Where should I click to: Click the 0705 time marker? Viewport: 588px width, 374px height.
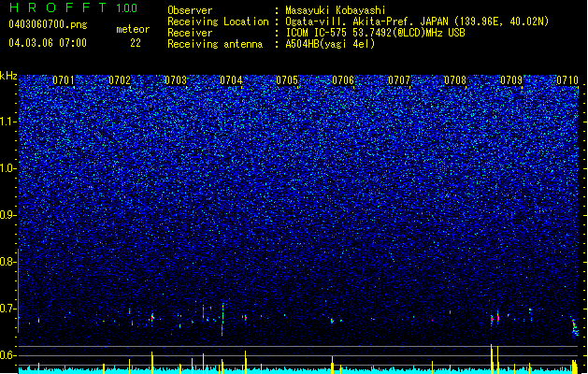pos(287,80)
